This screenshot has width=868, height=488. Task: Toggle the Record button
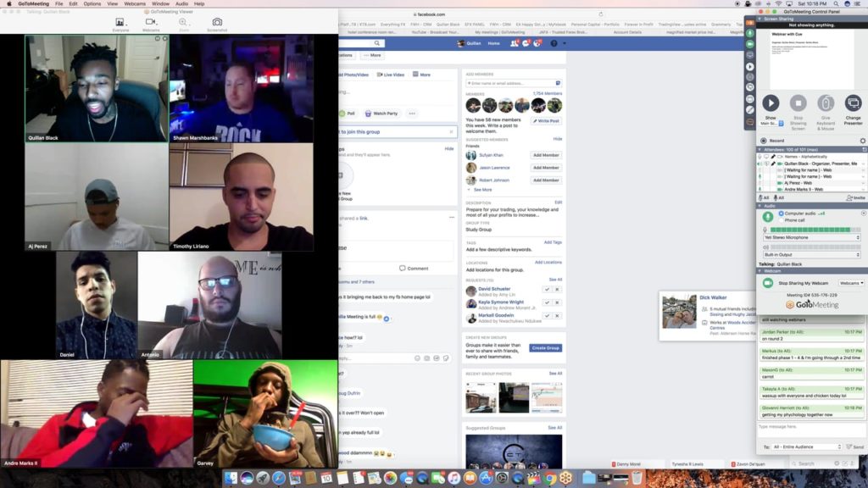[x=772, y=141]
